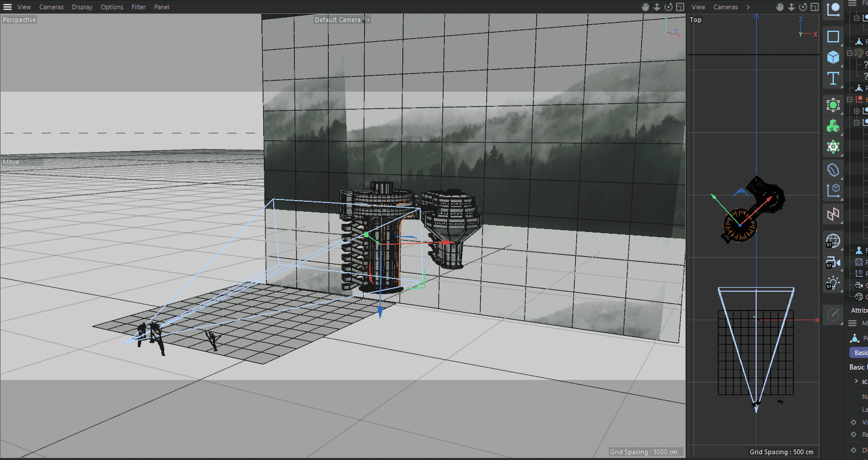Click Top viewport's rotate icon
The height and width of the screenshot is (460, 868).
click(x=804, y=7)
